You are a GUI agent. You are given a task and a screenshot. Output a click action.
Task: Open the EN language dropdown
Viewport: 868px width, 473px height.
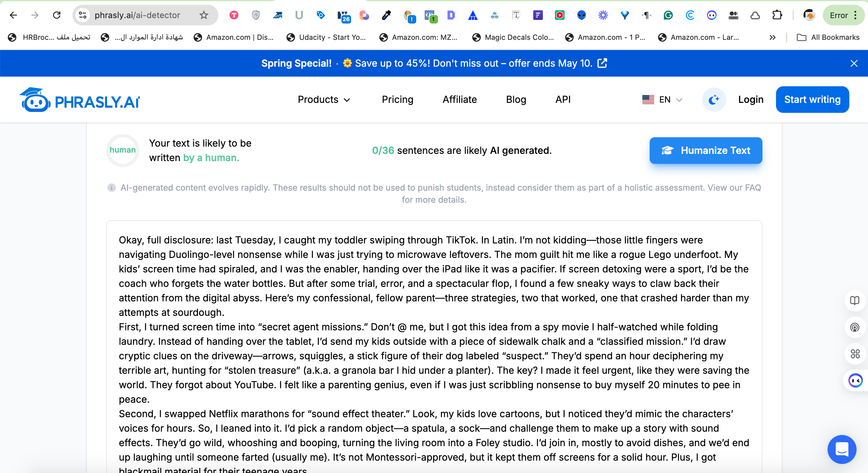662,100
